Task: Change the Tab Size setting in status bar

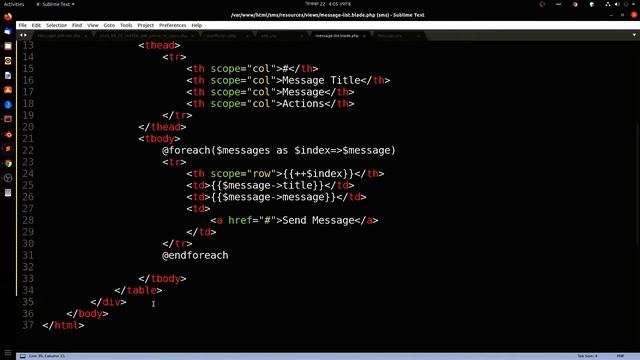Action: point(587,356)
